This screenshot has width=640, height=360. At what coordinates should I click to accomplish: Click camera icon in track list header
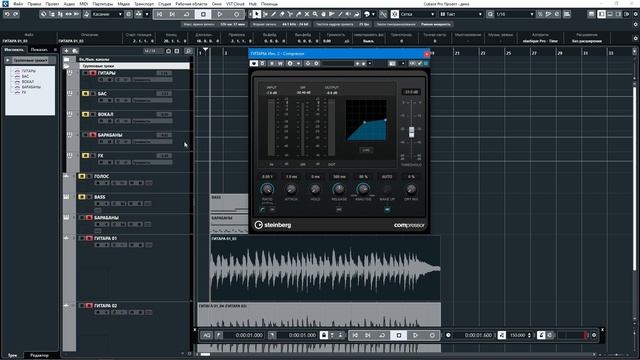point(168,51)
